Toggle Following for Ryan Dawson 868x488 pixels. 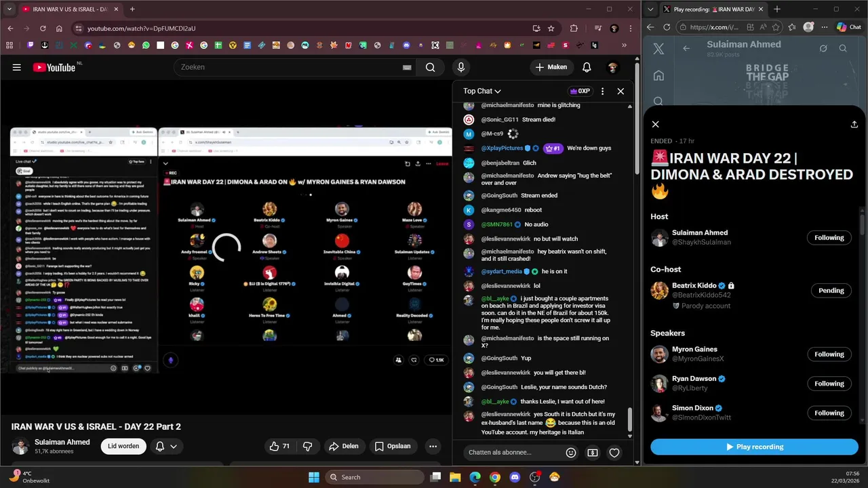829,384
